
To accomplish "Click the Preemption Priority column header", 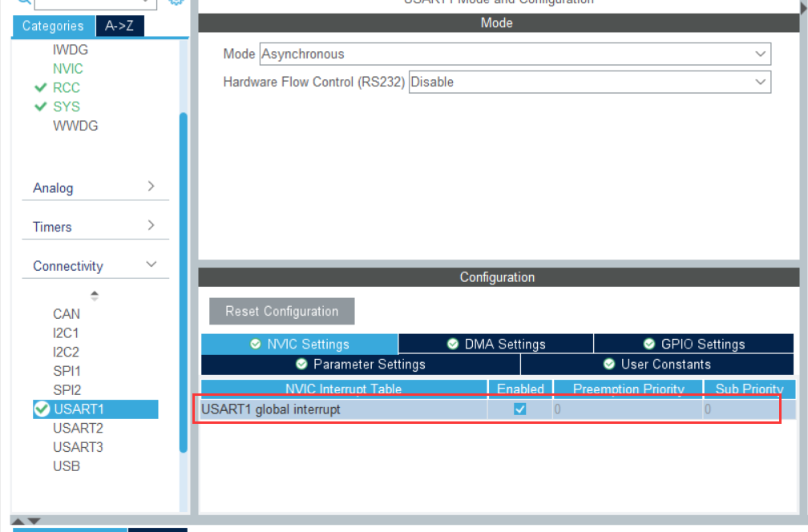I will pos(628,389).
